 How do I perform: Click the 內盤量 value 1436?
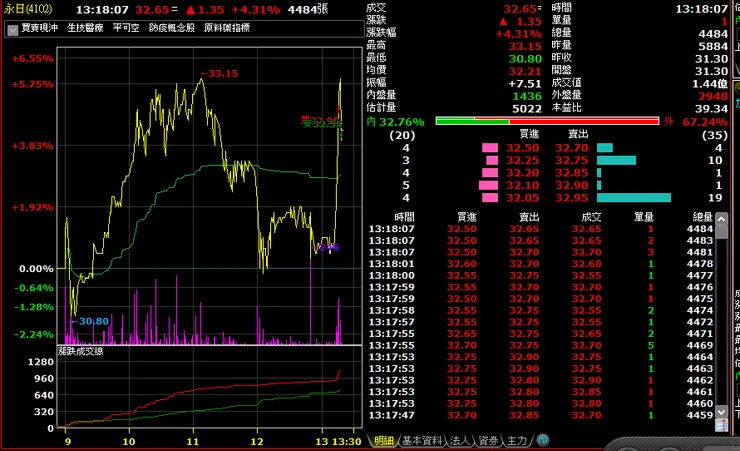tap(527, 96)
